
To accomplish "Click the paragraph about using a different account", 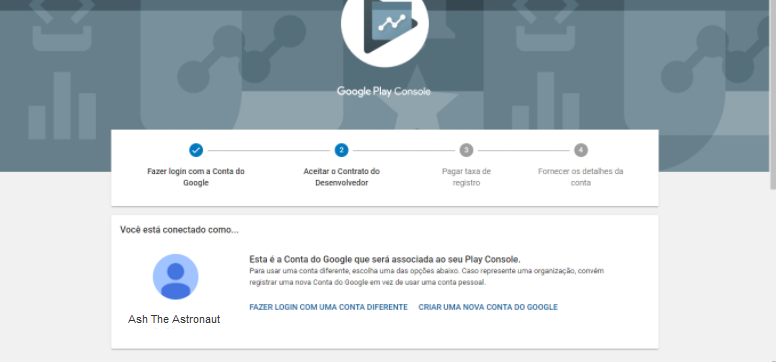I will [x=427, y=277].
